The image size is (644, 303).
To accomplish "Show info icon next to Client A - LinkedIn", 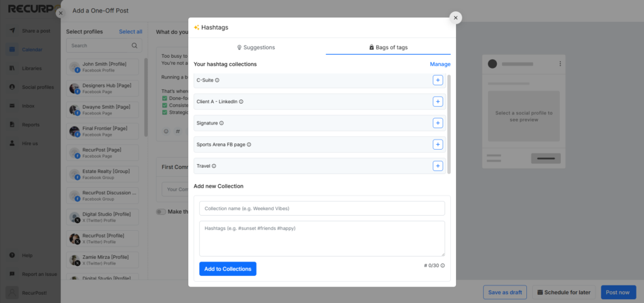I will click(241, 101).
